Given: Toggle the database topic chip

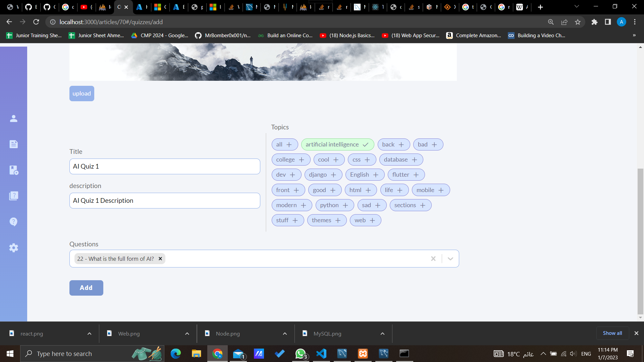Looking at the screenshot, I should coord(401,160).
